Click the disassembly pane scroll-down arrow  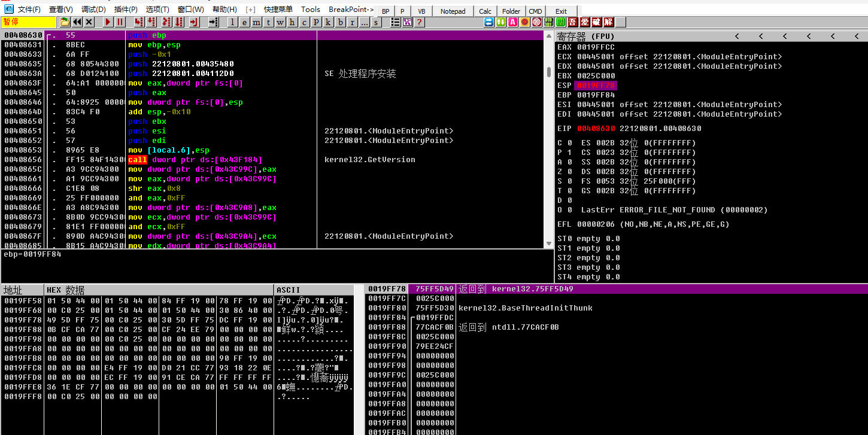(x=549, y=244)
